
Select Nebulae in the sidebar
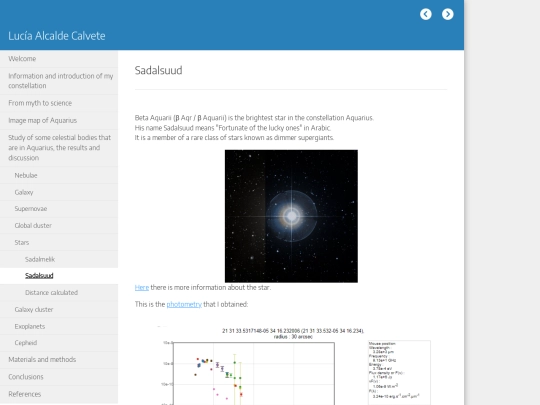(x=59, y=175)
